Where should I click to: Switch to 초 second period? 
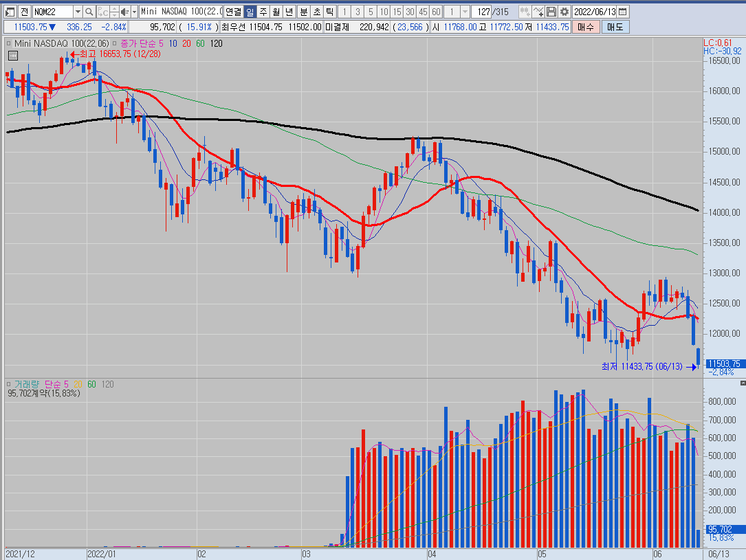[317, 12]
